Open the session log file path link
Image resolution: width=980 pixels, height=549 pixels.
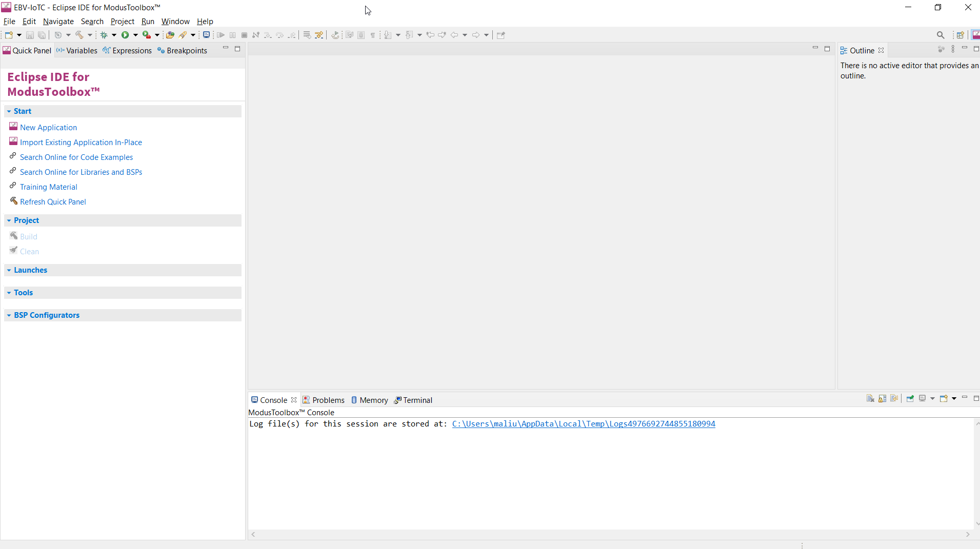(x=583, y=424)
